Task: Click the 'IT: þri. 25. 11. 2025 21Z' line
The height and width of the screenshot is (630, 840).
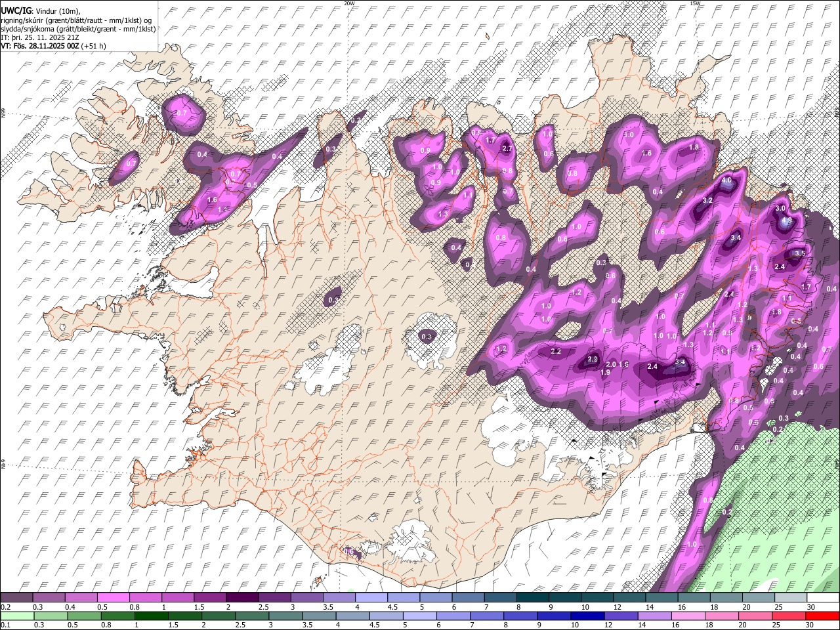Action: click(x=40, y=37)
